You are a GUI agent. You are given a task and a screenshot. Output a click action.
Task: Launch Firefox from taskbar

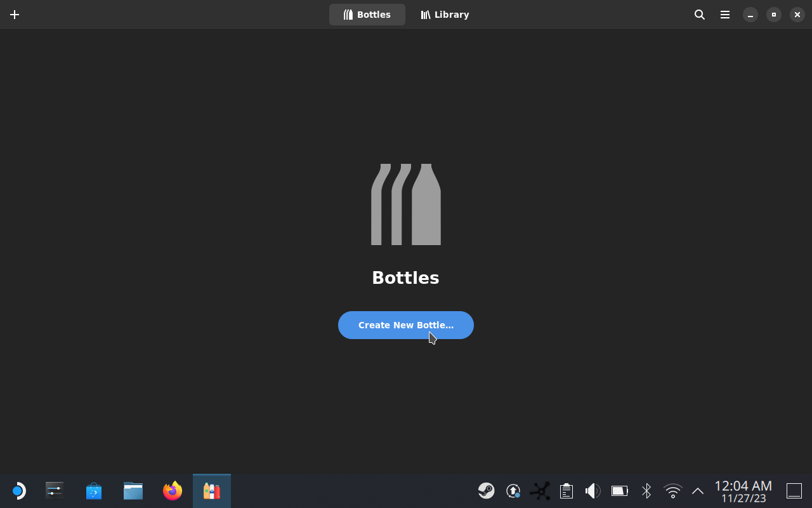click(x=173, y=491)
